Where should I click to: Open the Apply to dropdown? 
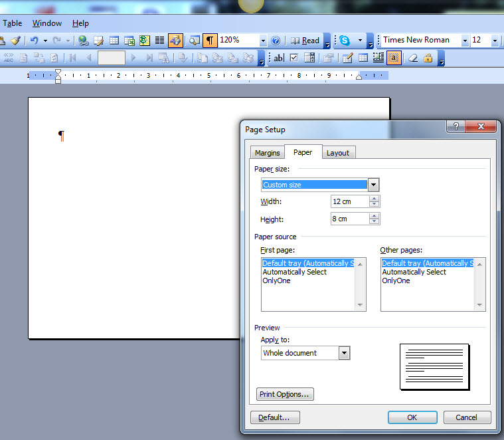(344, 353)
